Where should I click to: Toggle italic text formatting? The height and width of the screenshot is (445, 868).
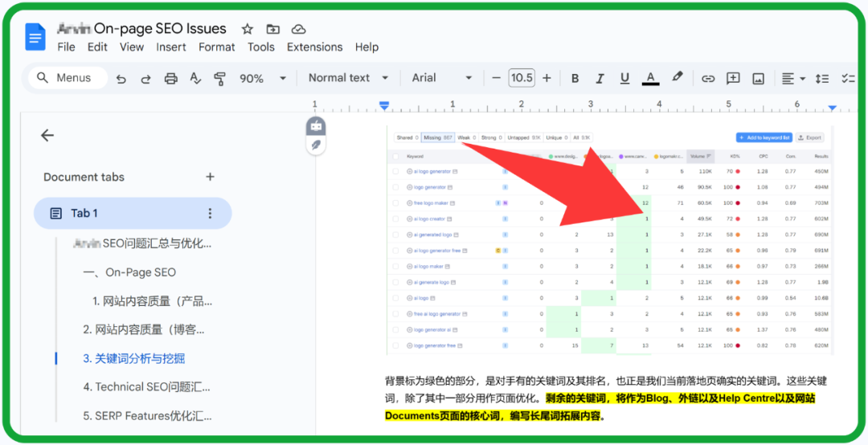(x=600, y=79)
